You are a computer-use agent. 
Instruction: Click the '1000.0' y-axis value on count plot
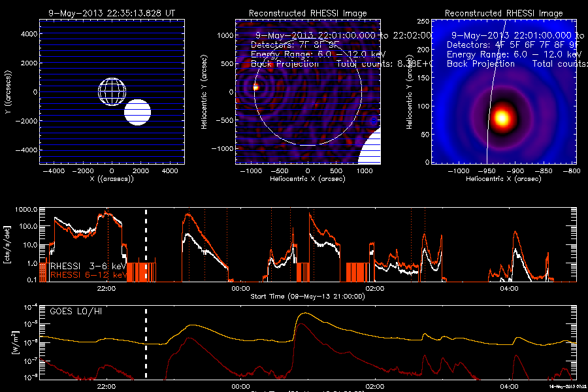(26, 209)
